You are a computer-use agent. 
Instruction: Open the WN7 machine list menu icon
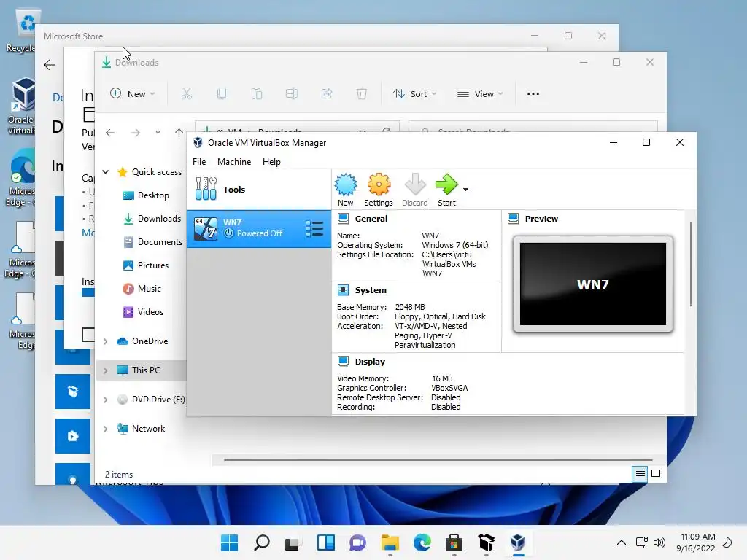(x=314, y=228)
